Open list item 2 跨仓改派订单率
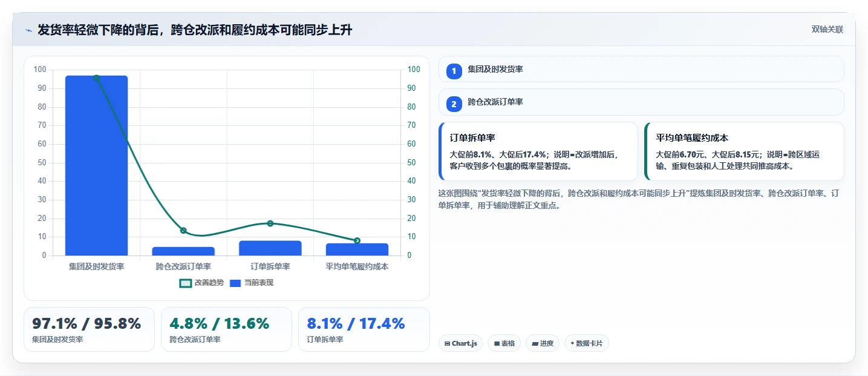The width and height of the screenshot is (868, 376). pos(641,102)
